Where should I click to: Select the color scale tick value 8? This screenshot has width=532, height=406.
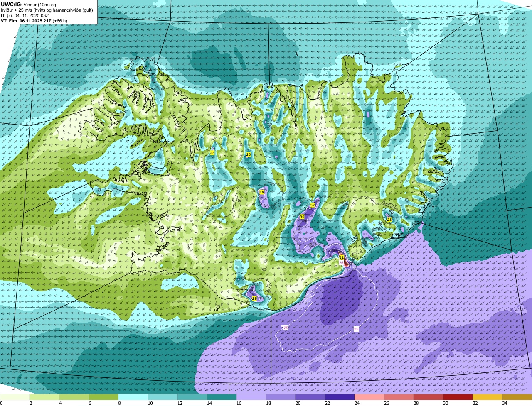pos(119,403)
